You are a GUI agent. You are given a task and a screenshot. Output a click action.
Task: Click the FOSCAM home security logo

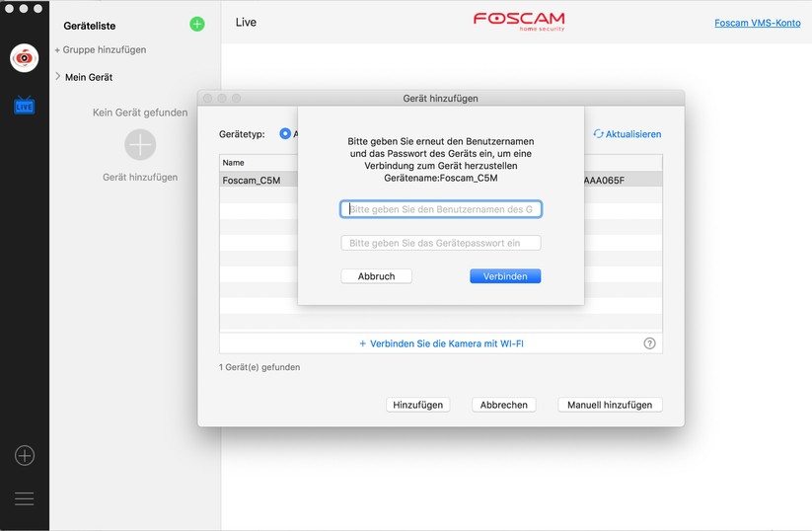point(519,22)
